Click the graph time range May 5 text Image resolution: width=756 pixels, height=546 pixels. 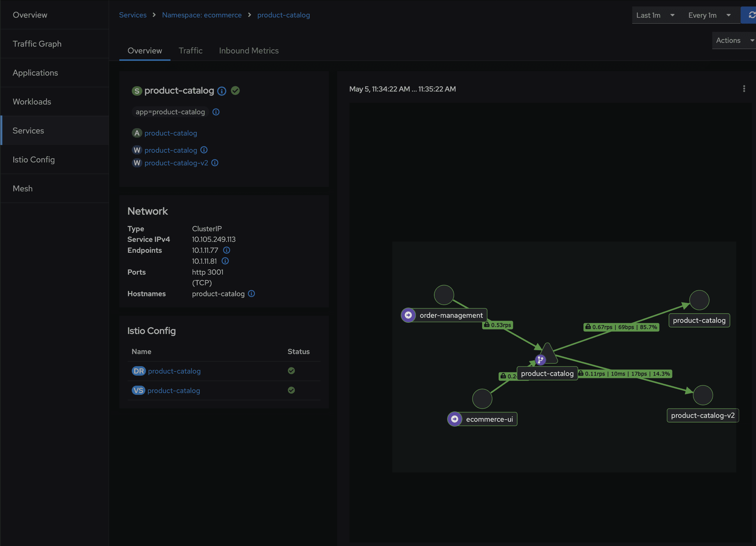[402, 89]
